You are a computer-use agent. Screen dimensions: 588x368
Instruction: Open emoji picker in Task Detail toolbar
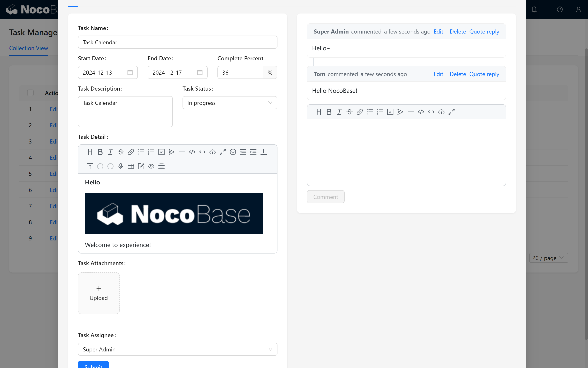233,152
